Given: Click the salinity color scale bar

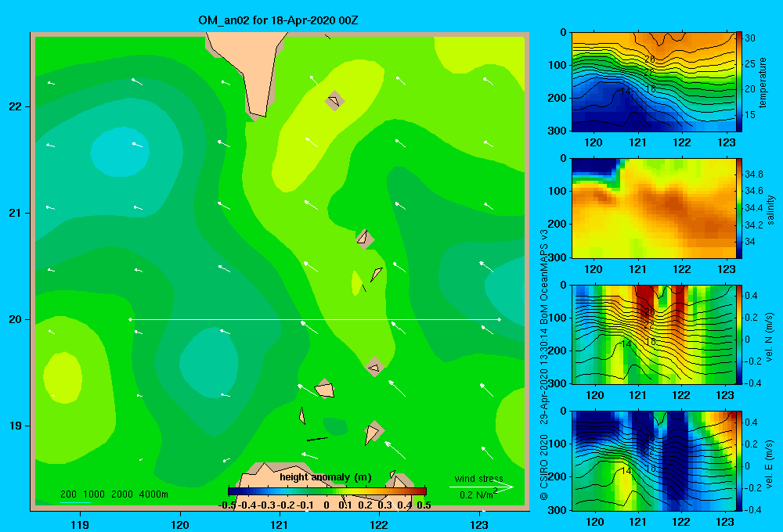Looking at the screenshot, I should tap(739, 208).
